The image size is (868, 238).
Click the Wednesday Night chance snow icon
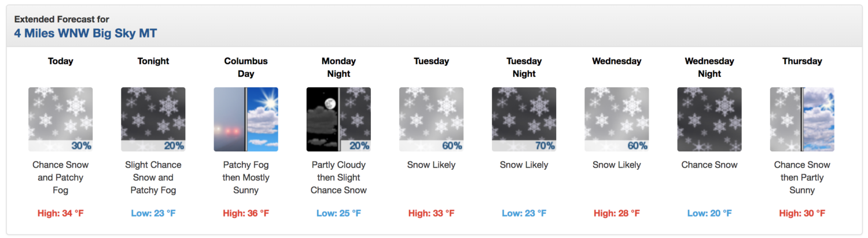pos(709,120)
